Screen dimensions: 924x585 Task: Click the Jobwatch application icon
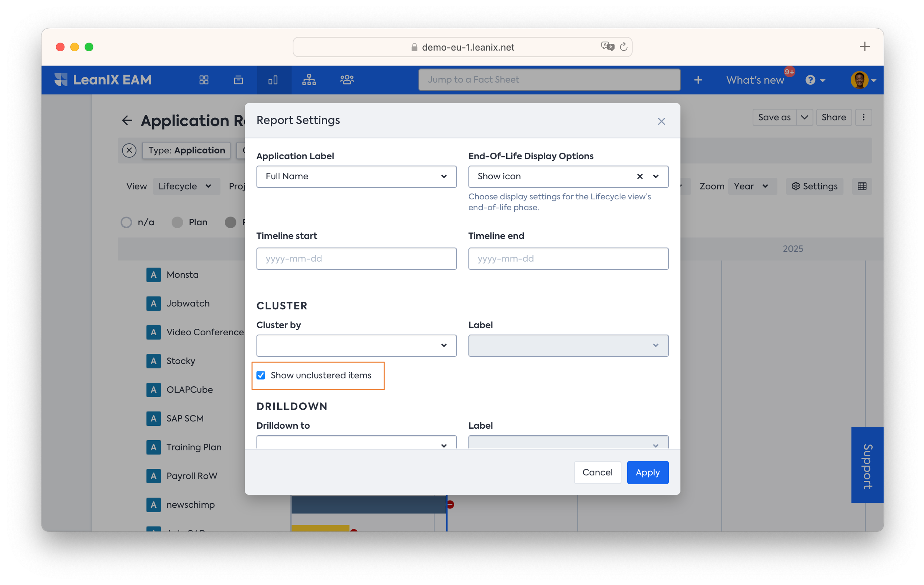coord(154,304)
